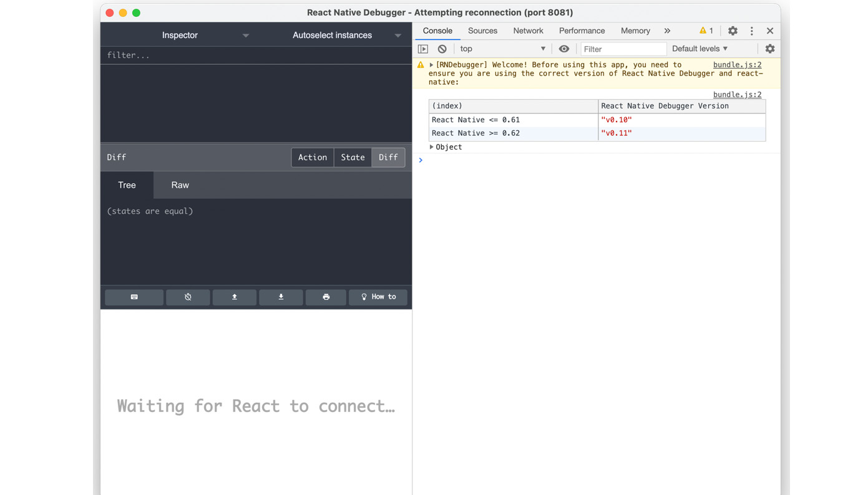Open keyboard shortcuts in Redux DevTools toolbar
Screen dimensions: 868x495
[134, 297]
